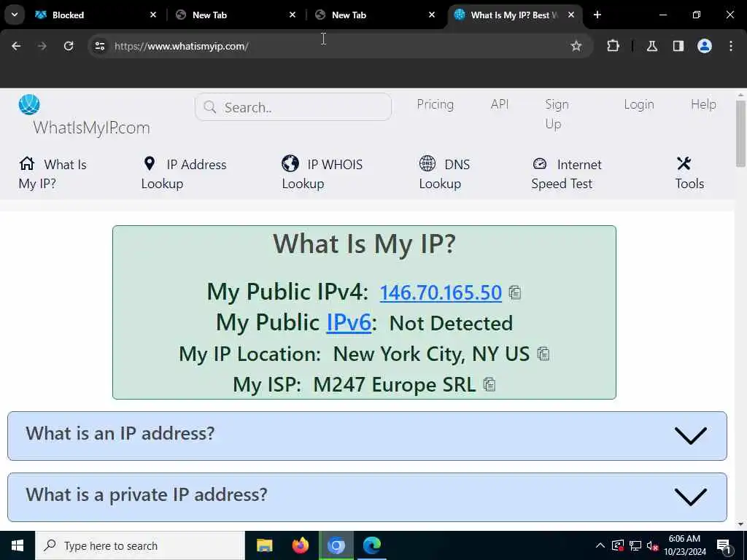This screenshot has width=747, height=560.
Task: Open the Pricing link
Action: tap(436, 104)
